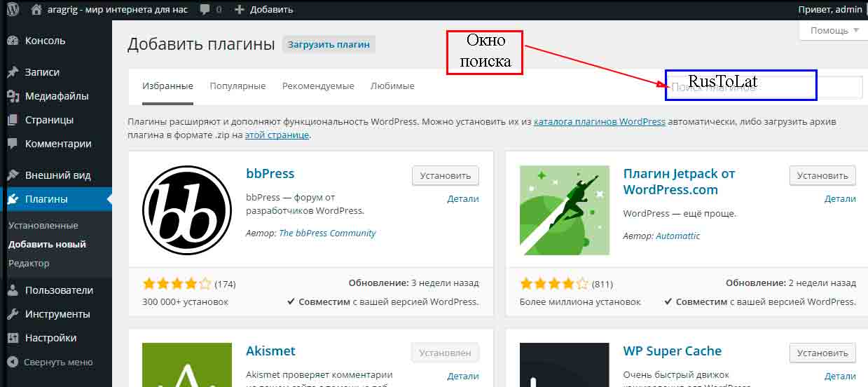
Task: Open the Добавить menu in admin bar
Action: tap(264, 10)
